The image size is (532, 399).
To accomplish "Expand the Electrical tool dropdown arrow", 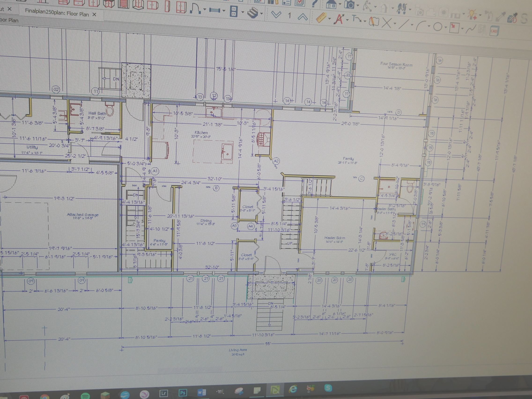I will [x=243, y=12].
